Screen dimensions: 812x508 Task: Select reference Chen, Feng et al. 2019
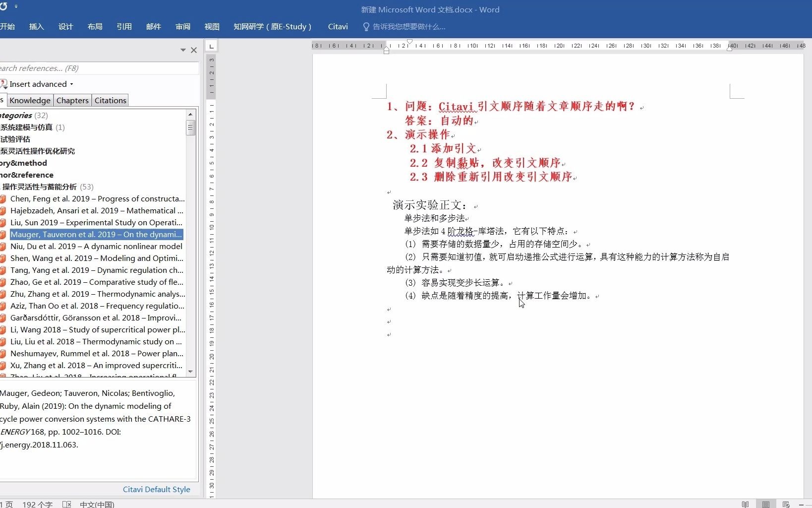coord(97,199)
